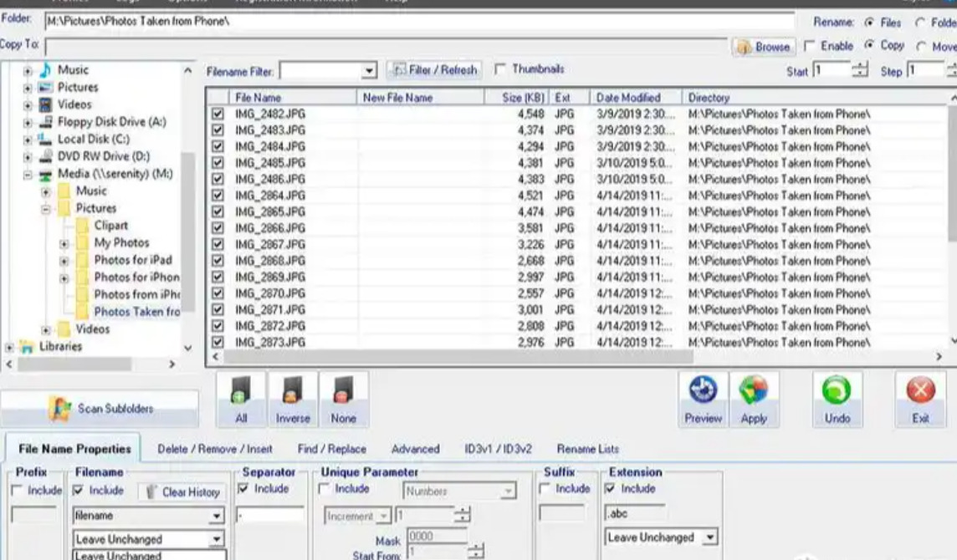Image resolution: width=957 pixels, height=560 pixels.
Task: Click the Filter / Refresh button
Action: click(434, 70)
